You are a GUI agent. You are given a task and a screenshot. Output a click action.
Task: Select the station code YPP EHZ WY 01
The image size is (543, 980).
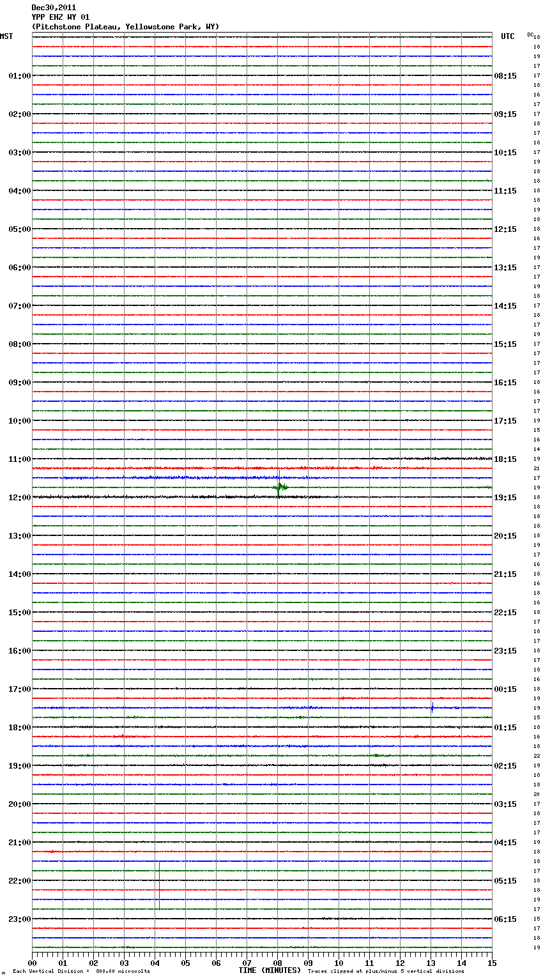pyautogui.click(x=61, y=17)
